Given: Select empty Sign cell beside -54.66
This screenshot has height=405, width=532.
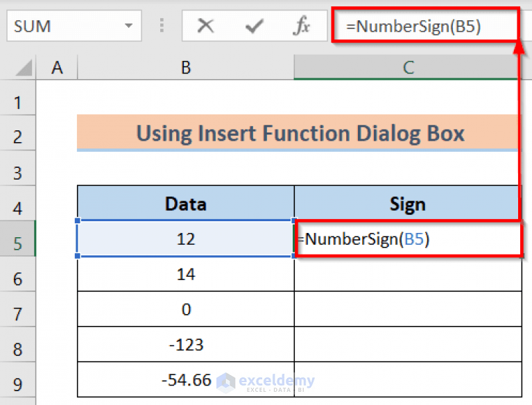Looking at the screenshot, I should pyautogui.click(x=408, y=380).
